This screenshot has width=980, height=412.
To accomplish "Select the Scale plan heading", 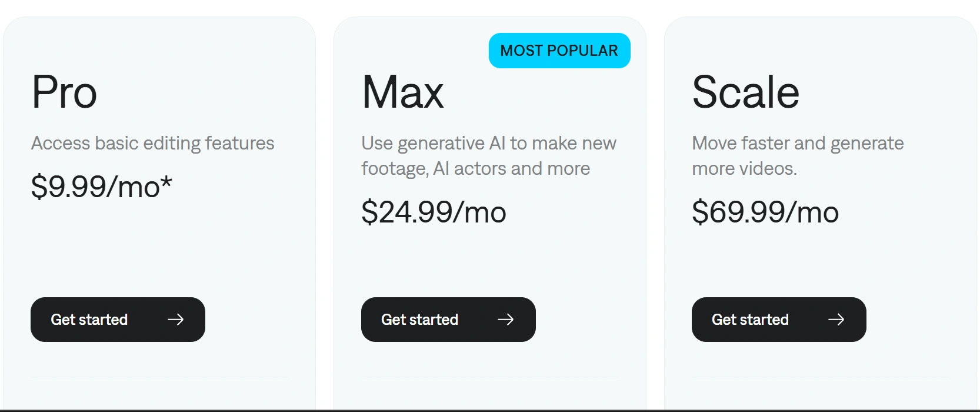I will (745, 92).
